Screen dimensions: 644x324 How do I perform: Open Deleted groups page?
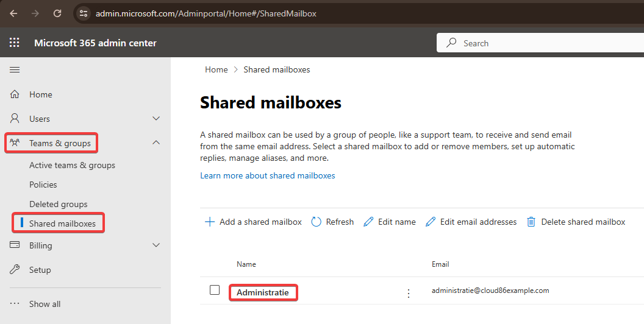click(59, 204)
